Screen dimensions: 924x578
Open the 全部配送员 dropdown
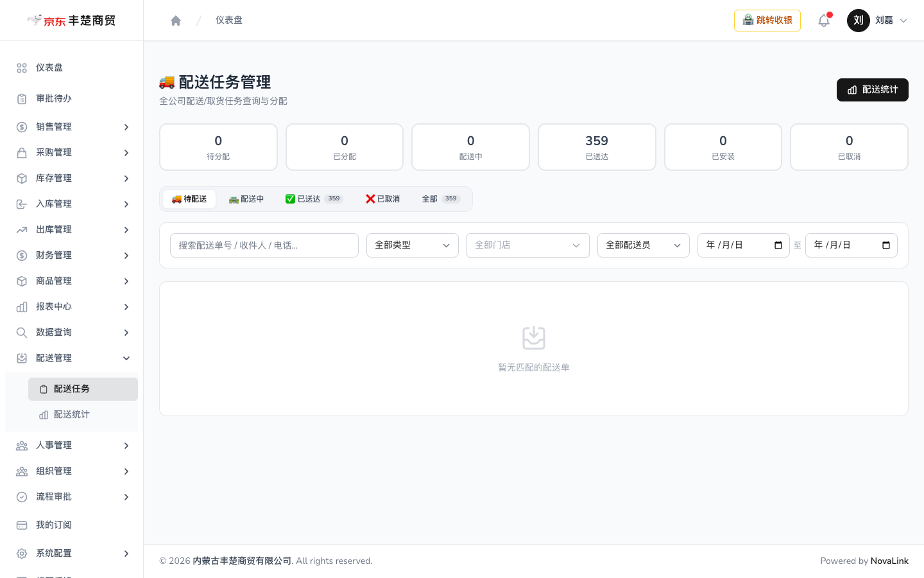tap(644, 245)
